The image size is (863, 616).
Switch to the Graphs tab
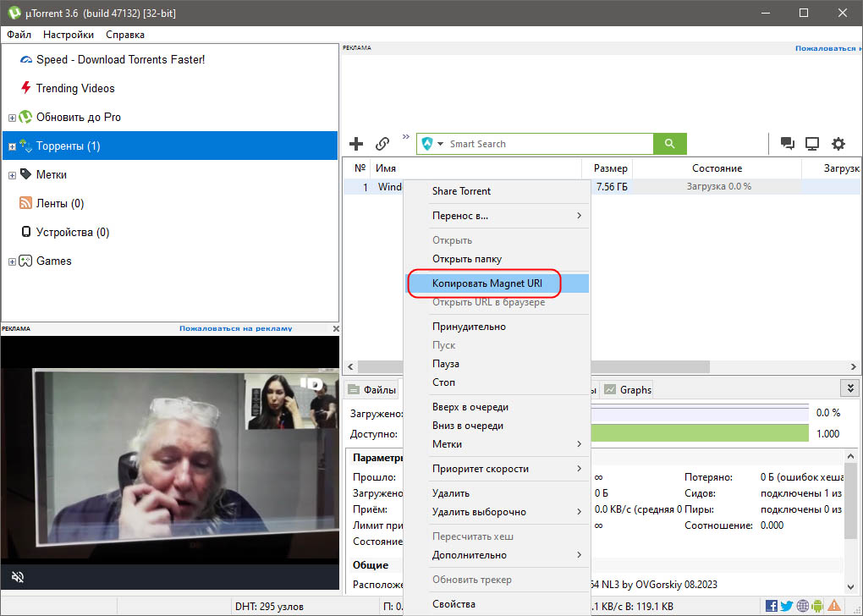[x=627, y=390]
